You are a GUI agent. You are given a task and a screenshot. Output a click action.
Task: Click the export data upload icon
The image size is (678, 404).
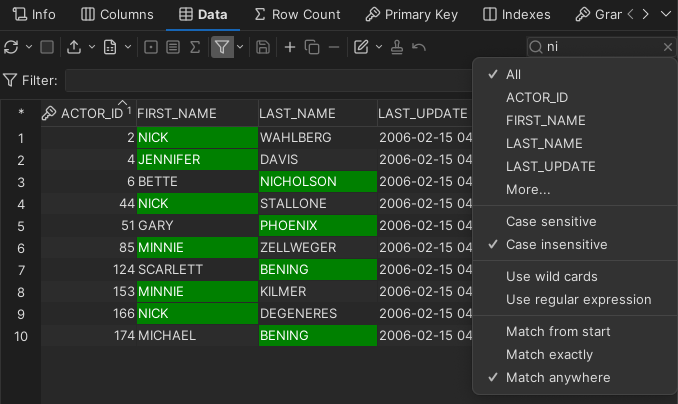pos(75,47)
